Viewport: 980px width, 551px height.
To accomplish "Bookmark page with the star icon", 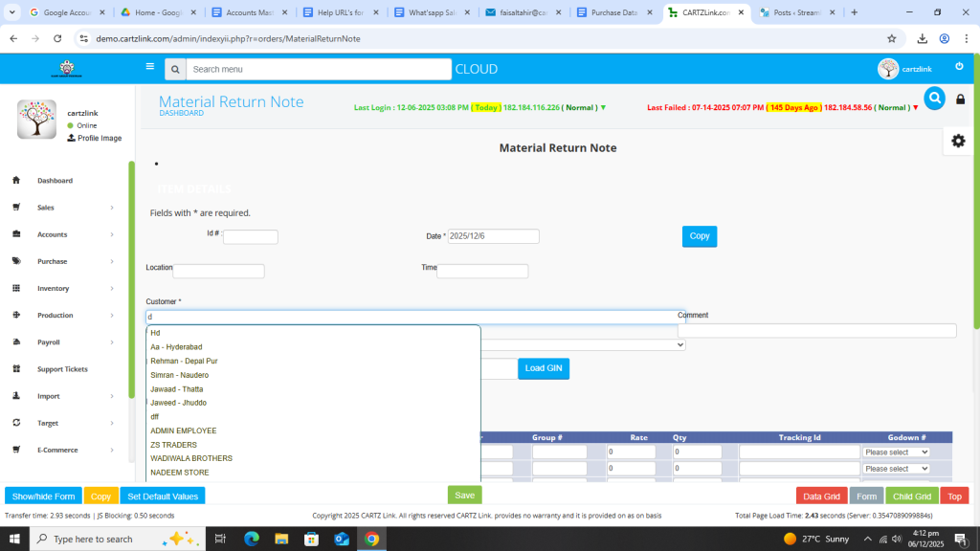I will tap(891, 38).
